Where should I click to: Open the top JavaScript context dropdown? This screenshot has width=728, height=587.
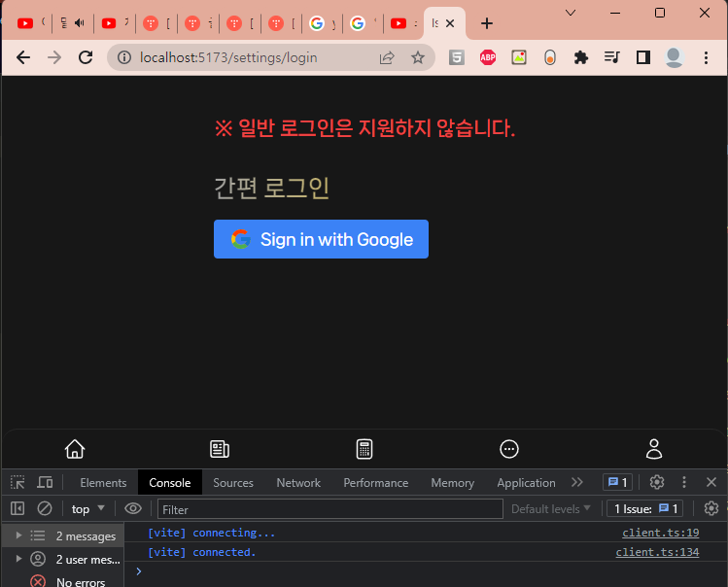[87, 509]
